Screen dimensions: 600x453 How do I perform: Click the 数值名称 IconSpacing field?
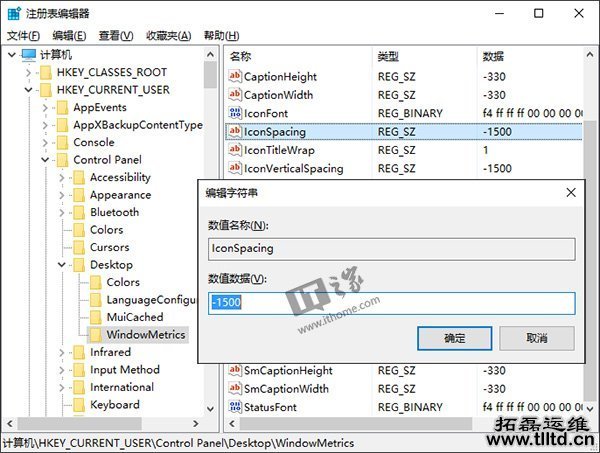pos(391,249)
